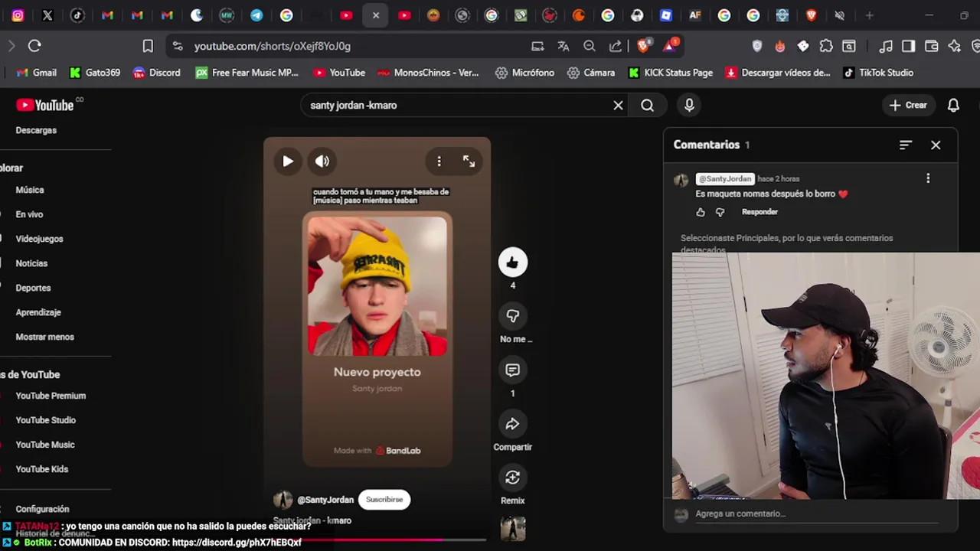Click the zoom magnifier icon in address bar
Viewport: 980px width, 551px height.
pyautogui.click(x=590, y=46)
